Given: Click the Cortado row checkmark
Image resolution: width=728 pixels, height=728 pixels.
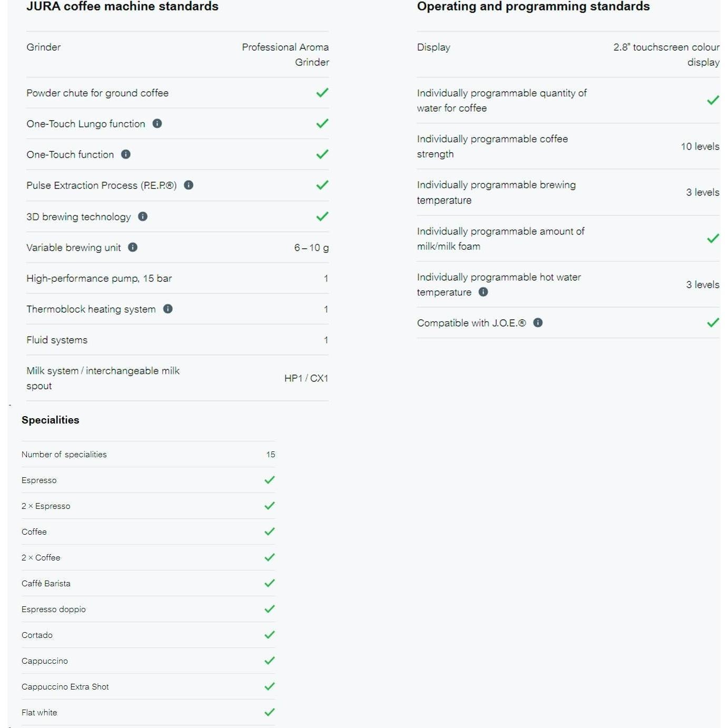Looking at the screenshot, I should click(x=270, y=635).
